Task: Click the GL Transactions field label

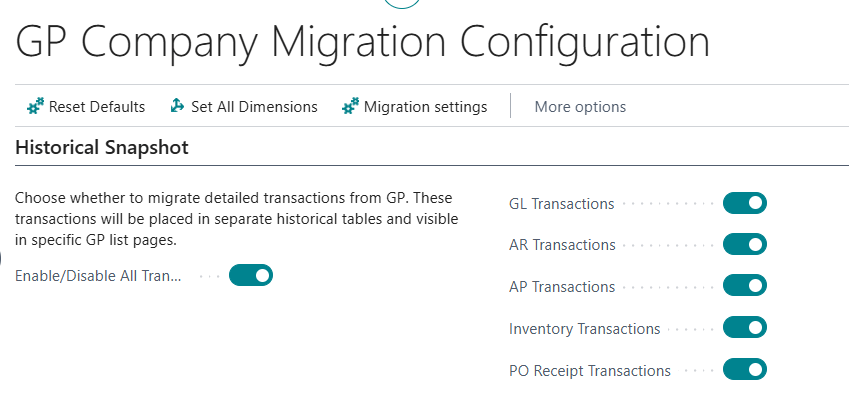Action: point(561,204)
